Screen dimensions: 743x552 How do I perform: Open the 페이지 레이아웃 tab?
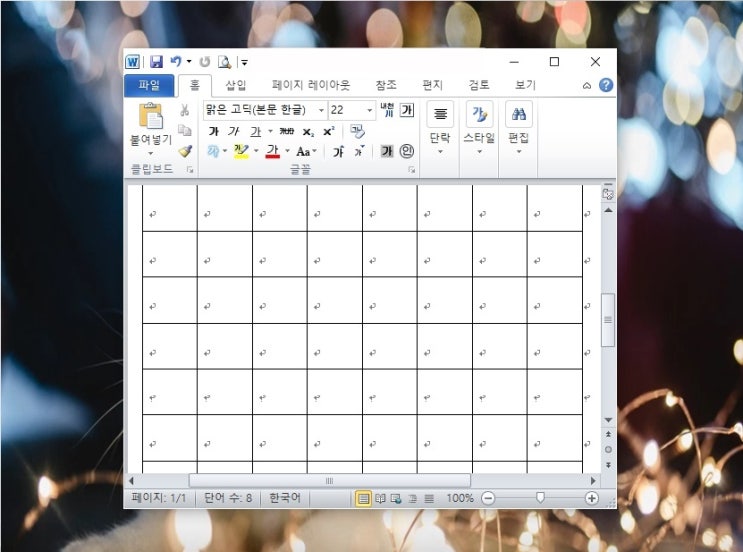311,85
